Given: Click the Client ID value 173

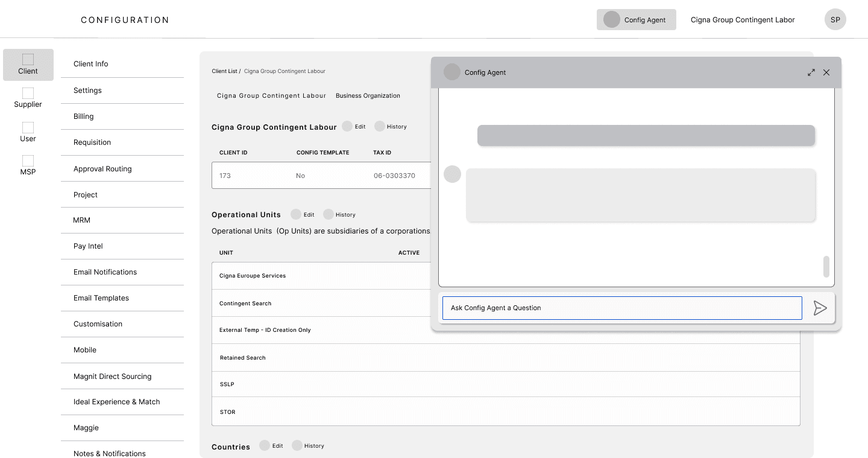Looking at the screenshot, I should (225, 176).
